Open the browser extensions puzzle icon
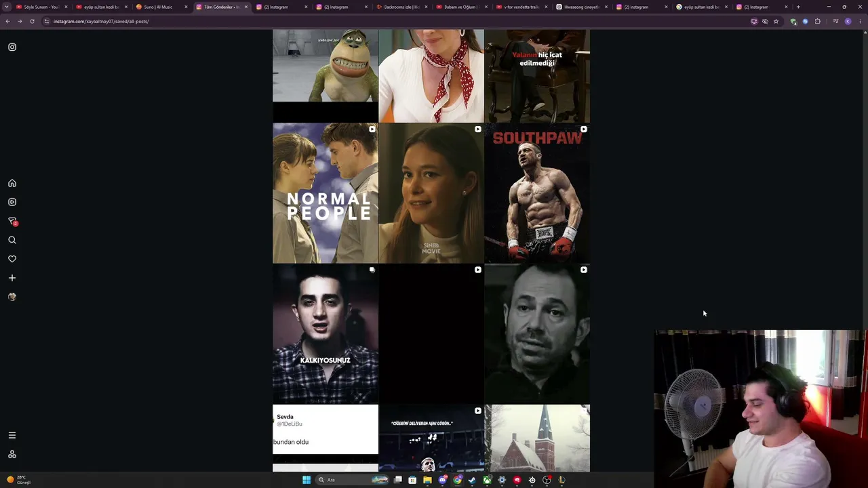The image size is (868, 488). pyautogui.click(x=818, y=21)
